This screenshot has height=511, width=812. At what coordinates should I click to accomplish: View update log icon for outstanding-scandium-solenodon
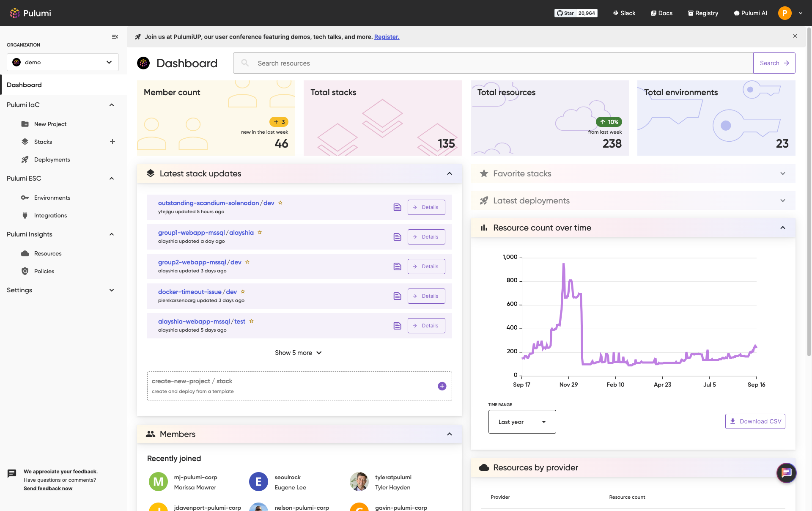[397, 207]
